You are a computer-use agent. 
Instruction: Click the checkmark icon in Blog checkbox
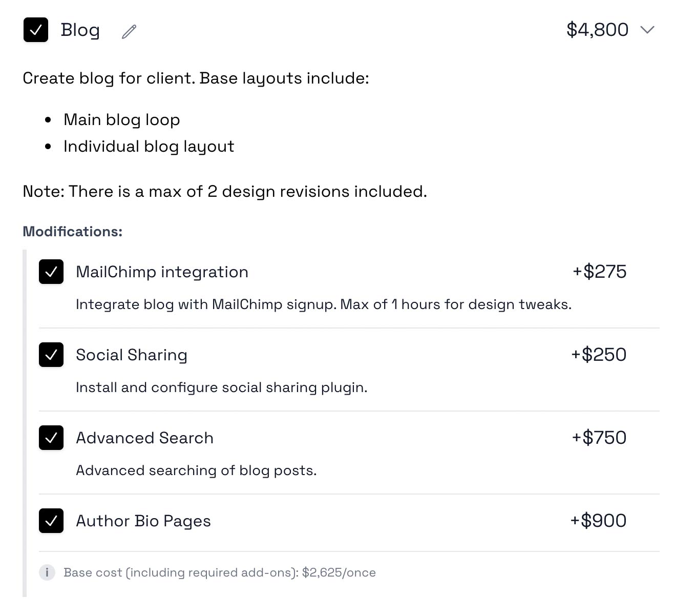[35, 30]
